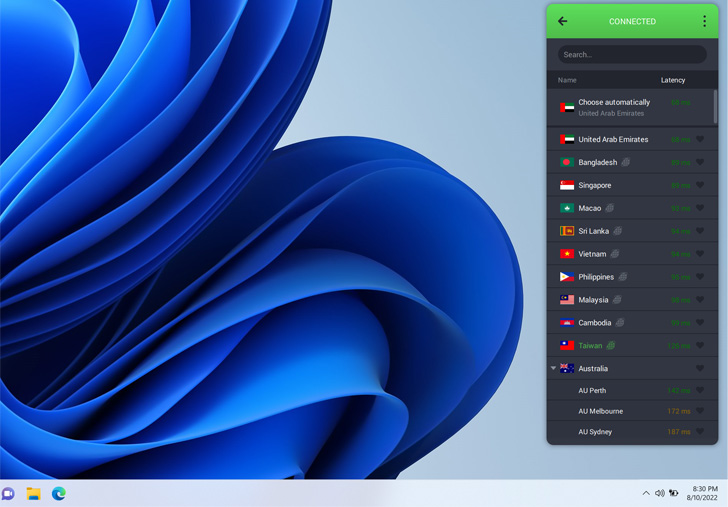Click the geo-located icon next to Bangladesh
Image resolution: width=728 pixels, height=507 pixels.
626,162
